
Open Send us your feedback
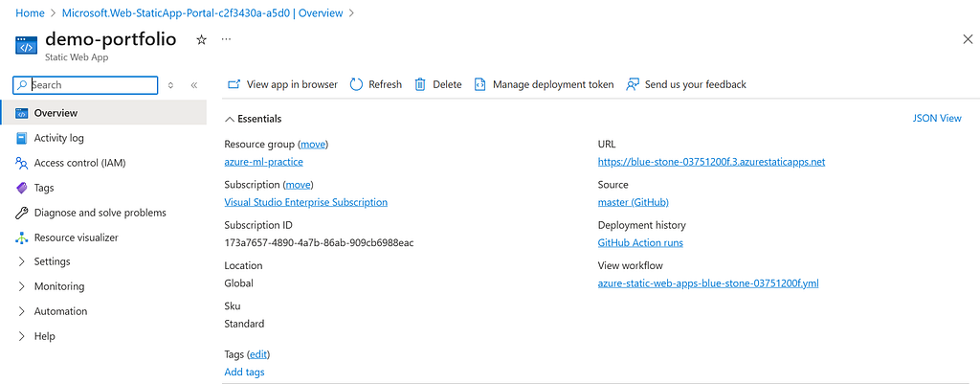point(685,84)
